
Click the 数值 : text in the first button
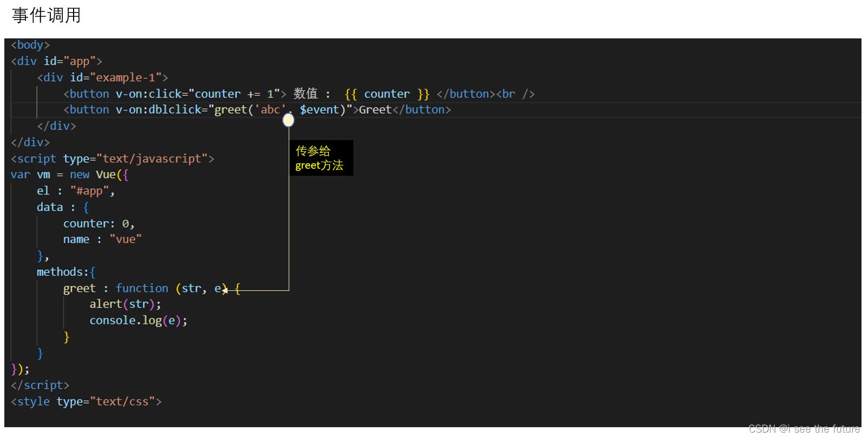312,94
